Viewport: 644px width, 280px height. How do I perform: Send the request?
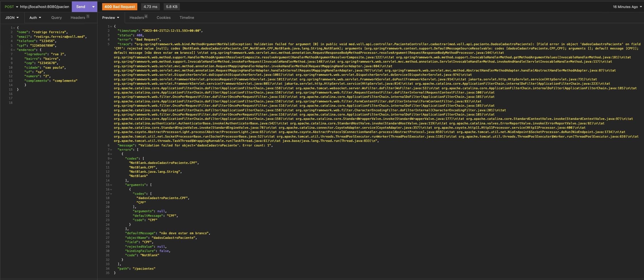pyautogui.click(x=81, y=7)
